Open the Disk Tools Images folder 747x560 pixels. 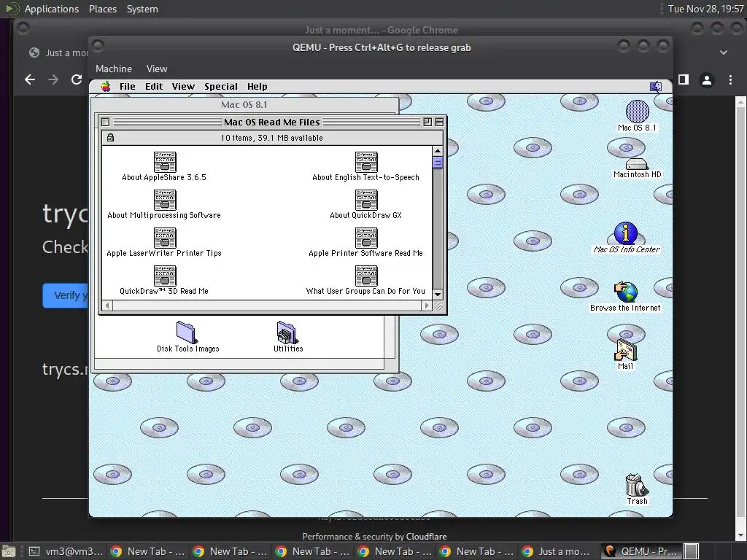click(187, 332)
